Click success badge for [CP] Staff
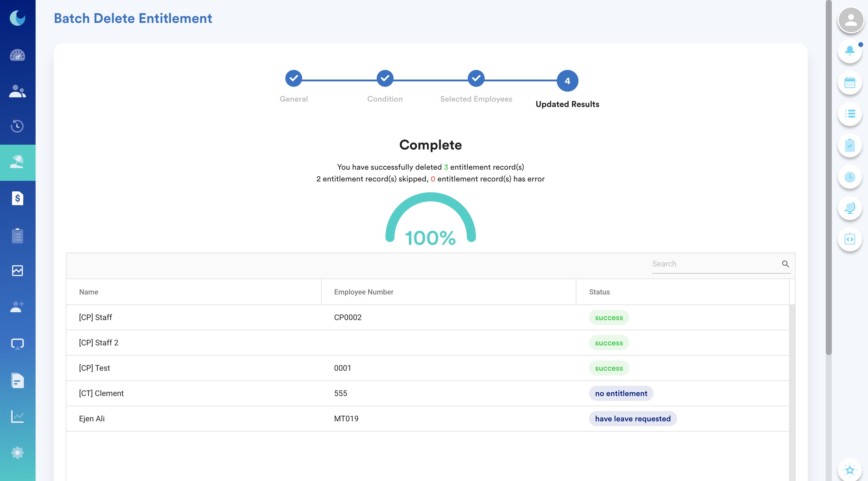 pos(609,317)
